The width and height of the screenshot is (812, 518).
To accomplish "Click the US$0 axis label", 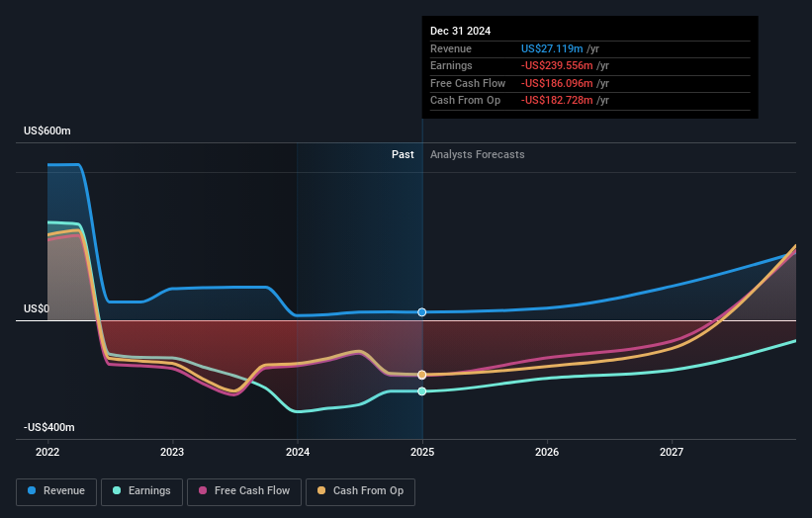I will coord(37,309).
